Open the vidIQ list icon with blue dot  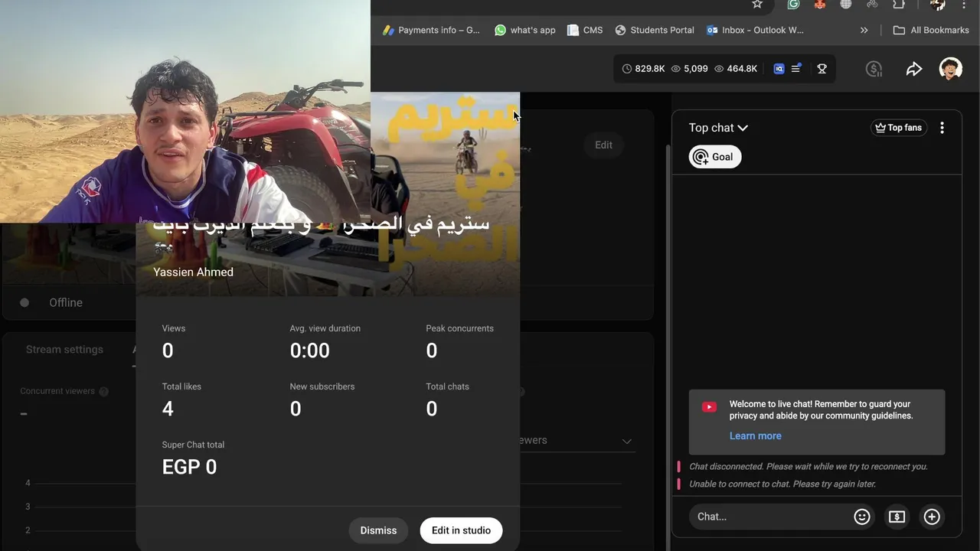(796, 69)
